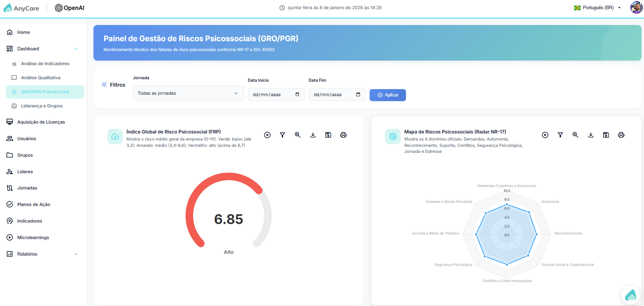The height and width of the screenshot is (306, 644).
Task: Print the Índice Global de Risco chart
Action: 344,135
